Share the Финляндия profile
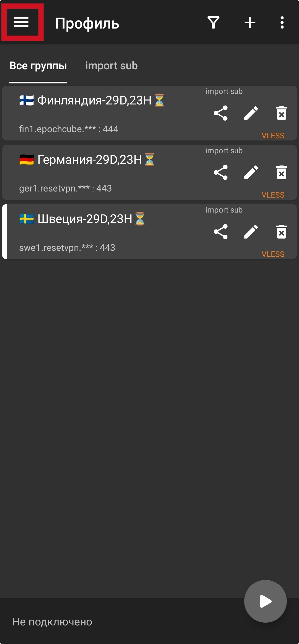The image size is (299, 644). pyautogui.click(x=221, y=113)
